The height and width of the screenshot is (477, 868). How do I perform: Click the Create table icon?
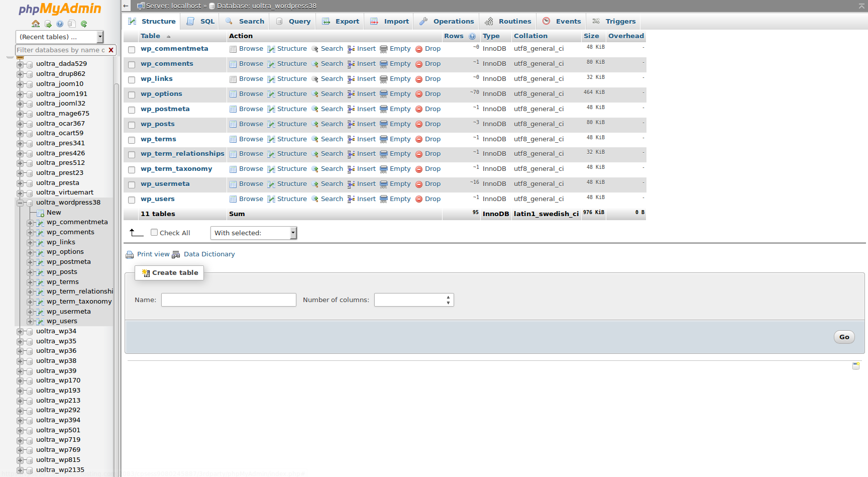click(x=146, y=273)
